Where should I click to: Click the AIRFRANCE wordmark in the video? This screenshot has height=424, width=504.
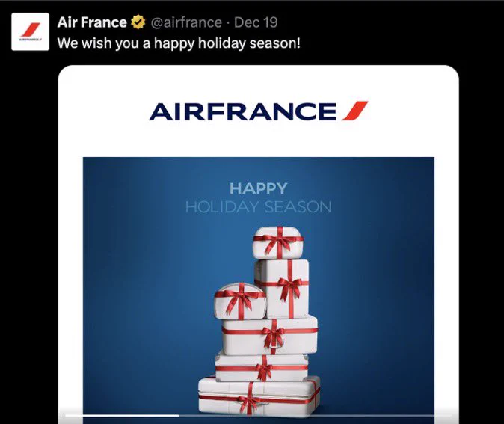point(243,111)
